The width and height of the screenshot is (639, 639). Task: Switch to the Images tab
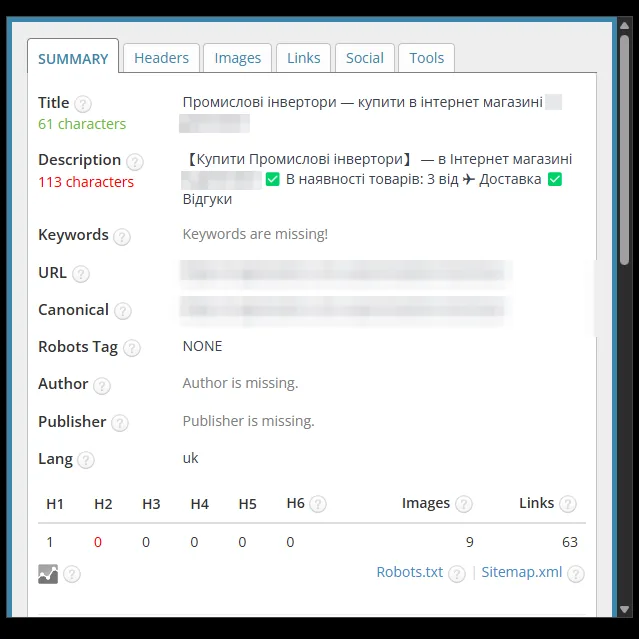(x=238, y=58)
